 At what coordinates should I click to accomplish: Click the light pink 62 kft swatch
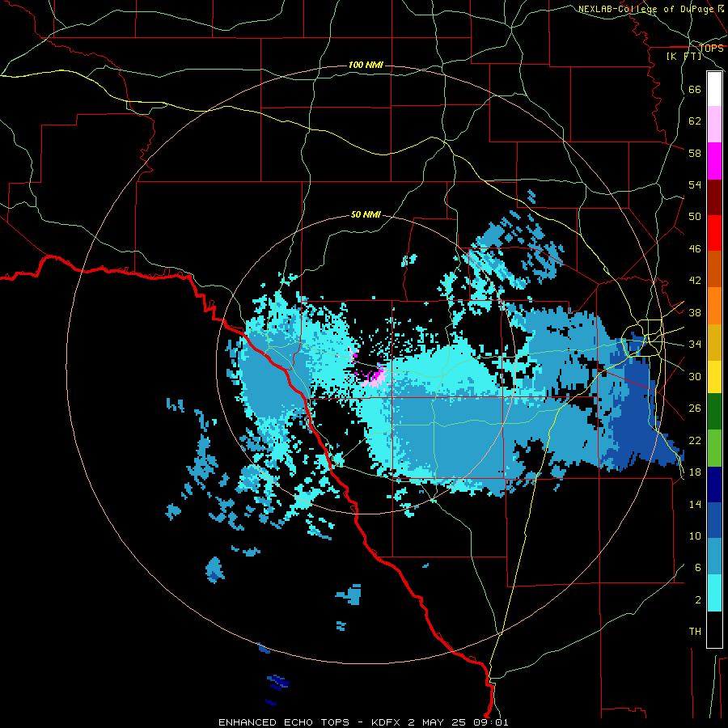(714, 124)
